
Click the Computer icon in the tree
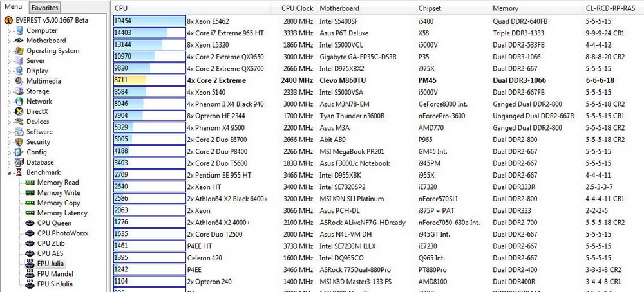(x=19, y=30)
